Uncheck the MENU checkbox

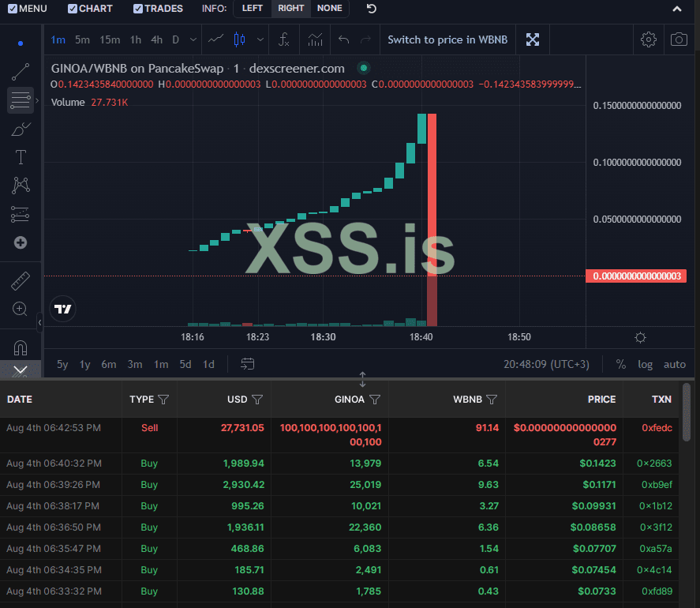(13, 9)
